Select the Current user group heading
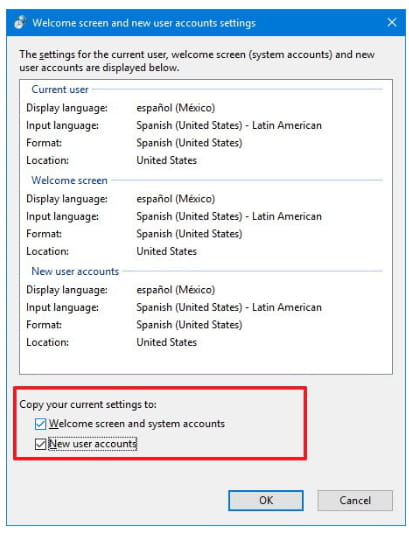The width and height of the screenshot is (409, 533). (60, 89)
